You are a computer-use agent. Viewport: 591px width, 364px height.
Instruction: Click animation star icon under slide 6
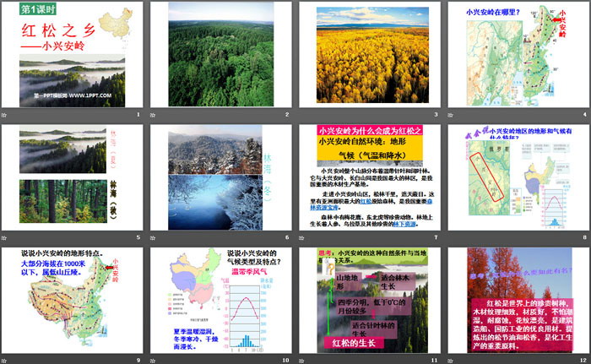(x=153, y=237)
